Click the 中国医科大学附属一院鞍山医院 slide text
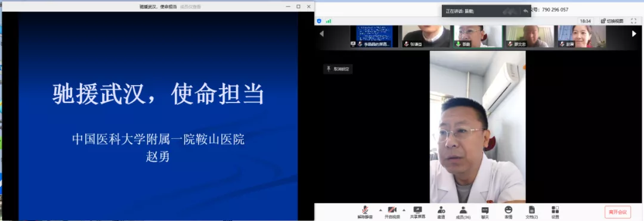 [158, 139]
